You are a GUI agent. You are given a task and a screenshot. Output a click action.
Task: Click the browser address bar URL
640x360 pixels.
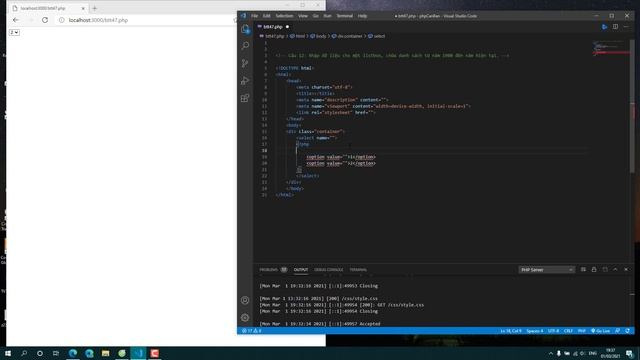98,20
